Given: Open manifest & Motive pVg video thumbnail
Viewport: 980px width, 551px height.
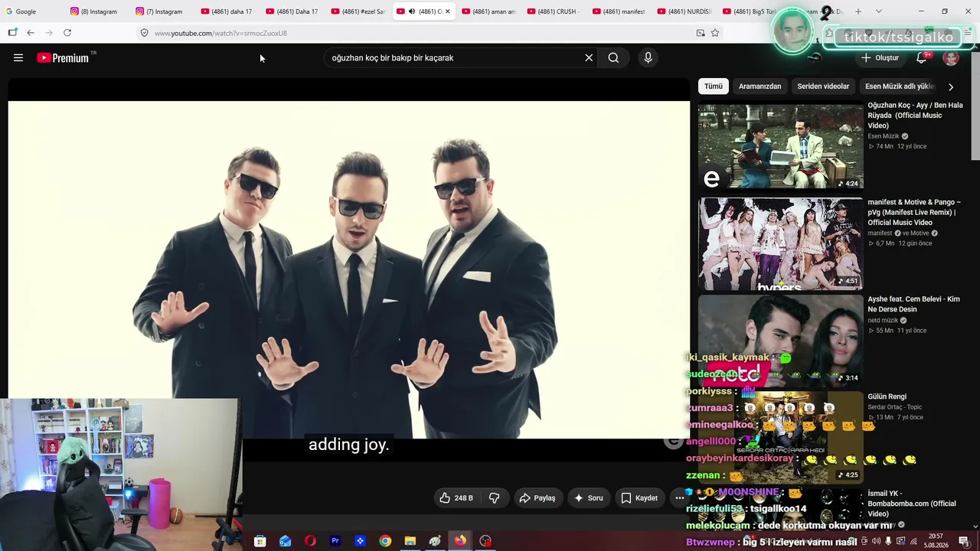Looking at the screenshot, I should [780, 244].
